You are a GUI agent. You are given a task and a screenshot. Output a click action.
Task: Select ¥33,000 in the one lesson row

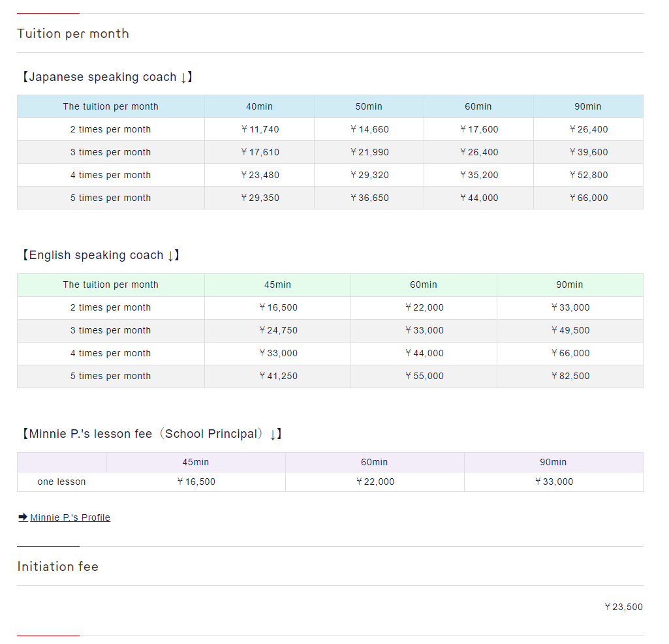coord(553,482)
